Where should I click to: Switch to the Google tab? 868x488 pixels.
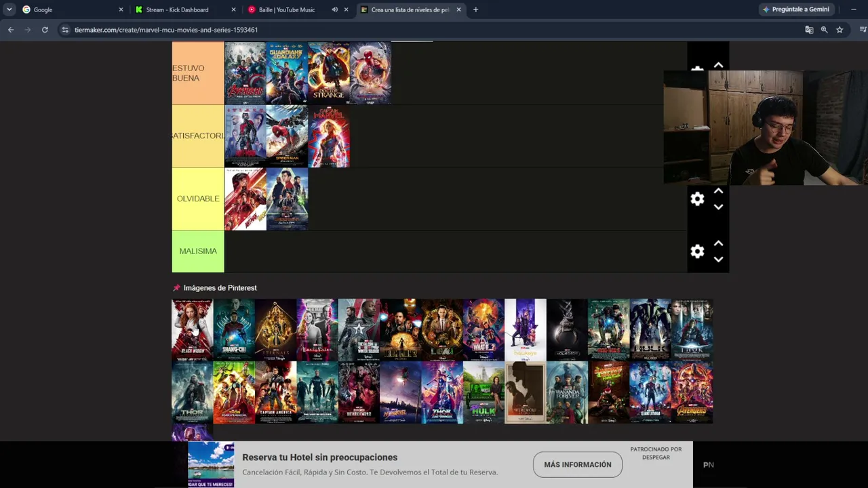point(73,9)
